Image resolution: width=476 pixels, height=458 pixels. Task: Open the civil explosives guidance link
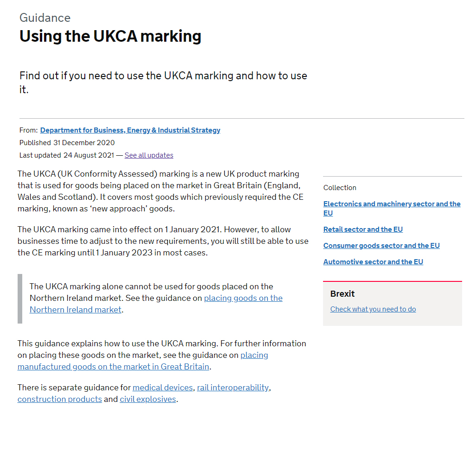coord(148,399)
